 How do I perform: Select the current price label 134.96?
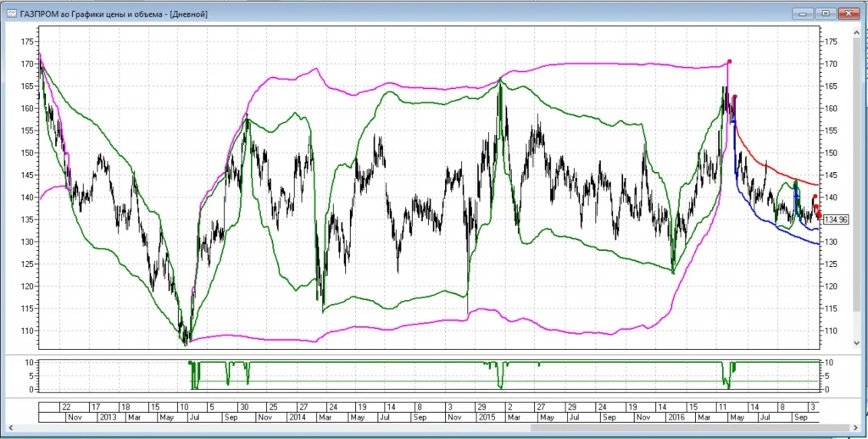click(x=835, y=219)
